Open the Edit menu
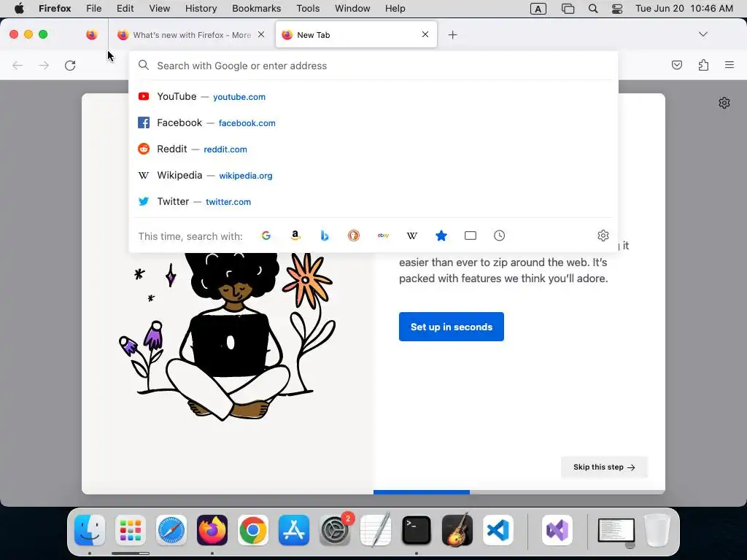The height and width of the screenshot is (560, 747). tap(125, 9)
